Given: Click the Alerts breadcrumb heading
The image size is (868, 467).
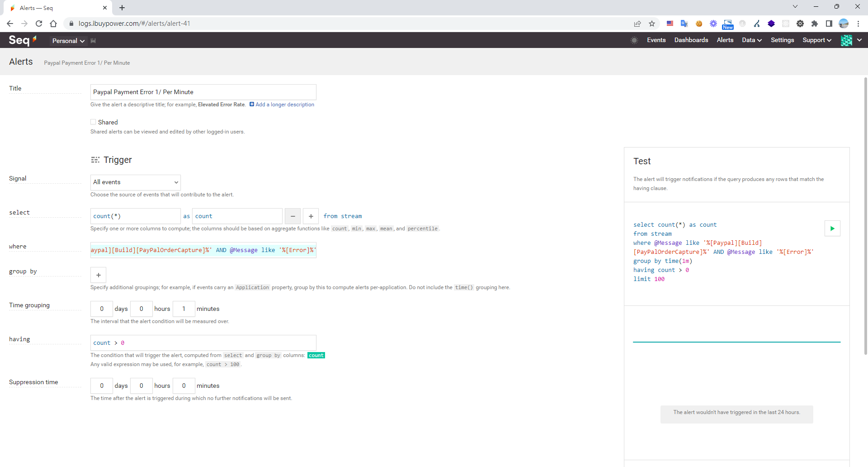Looking at the screenshot, I should click(x=21, y=62).
